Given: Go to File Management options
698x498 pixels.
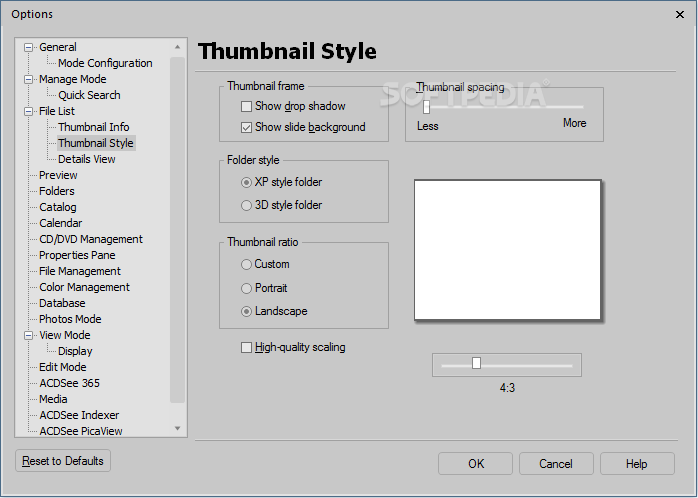Looking at the screenshot, I should click(80, 271).
